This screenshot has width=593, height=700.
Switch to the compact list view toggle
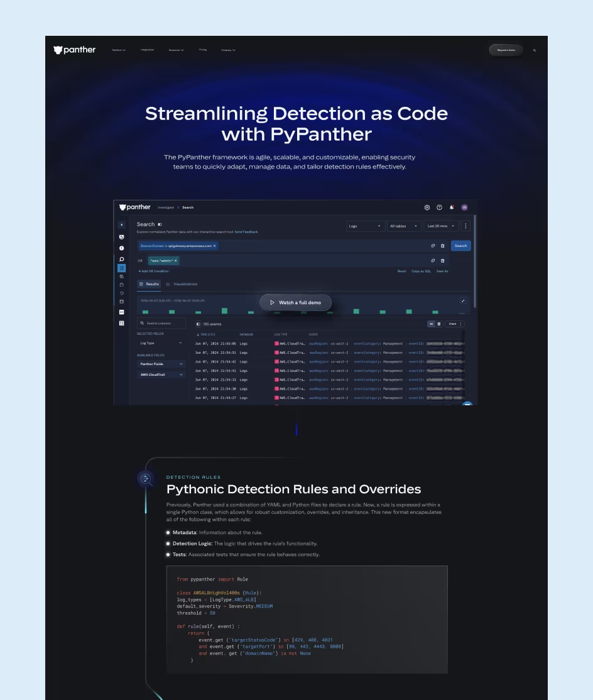point(431,324)
